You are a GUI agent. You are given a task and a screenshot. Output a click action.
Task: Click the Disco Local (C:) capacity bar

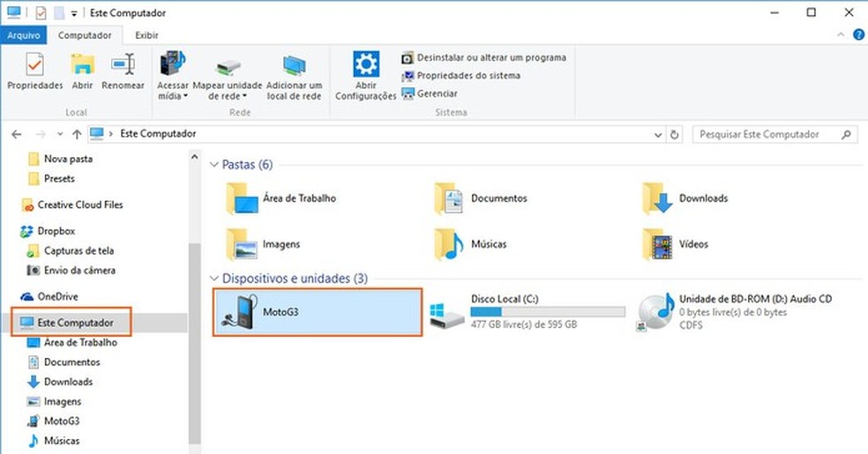[548, 312]
